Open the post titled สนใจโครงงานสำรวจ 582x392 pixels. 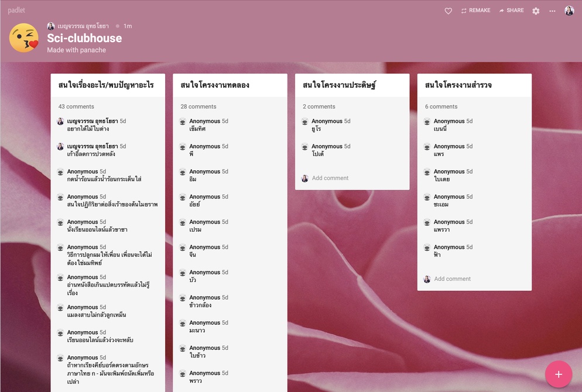[x=458, y=85]
